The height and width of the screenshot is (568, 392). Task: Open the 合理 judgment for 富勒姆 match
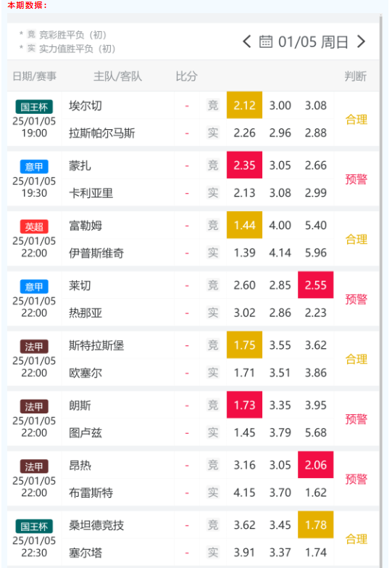(356, 239)
